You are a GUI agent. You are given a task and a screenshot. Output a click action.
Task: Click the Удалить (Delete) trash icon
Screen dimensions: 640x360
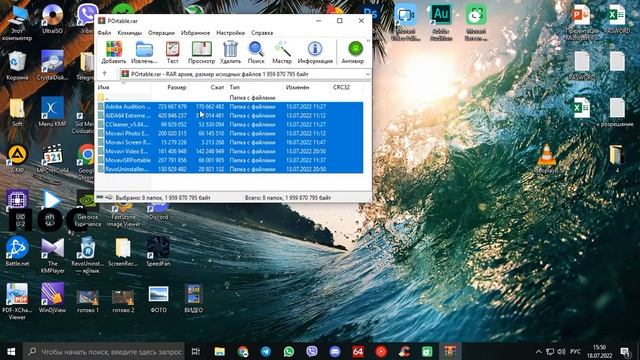click(230, 52)
